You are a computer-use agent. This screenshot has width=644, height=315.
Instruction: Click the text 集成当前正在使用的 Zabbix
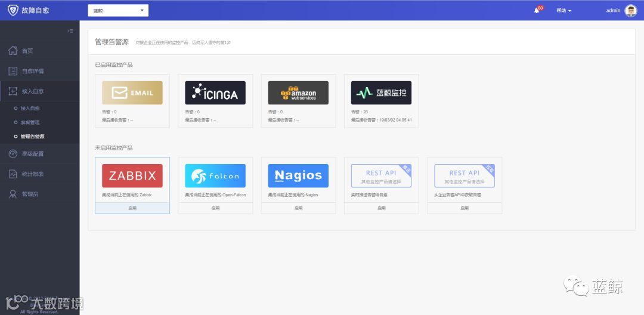127,195
